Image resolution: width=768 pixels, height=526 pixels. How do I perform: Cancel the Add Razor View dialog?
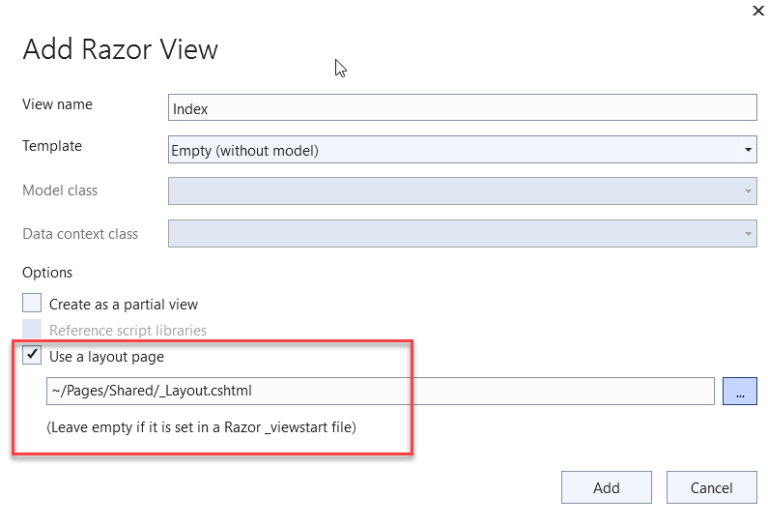pyautogui.click(x=711, y=487)
